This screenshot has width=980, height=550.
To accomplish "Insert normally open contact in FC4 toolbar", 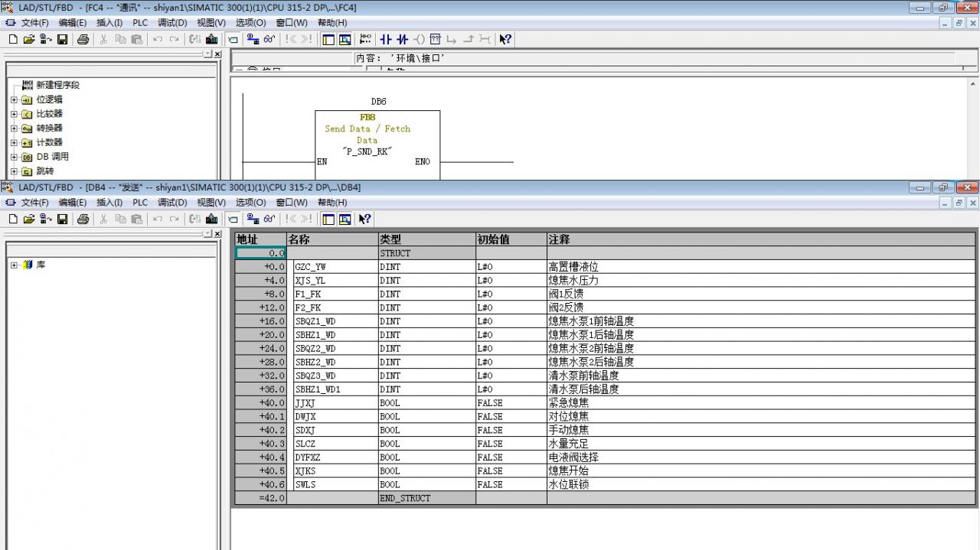I will [x=386, y=39].
